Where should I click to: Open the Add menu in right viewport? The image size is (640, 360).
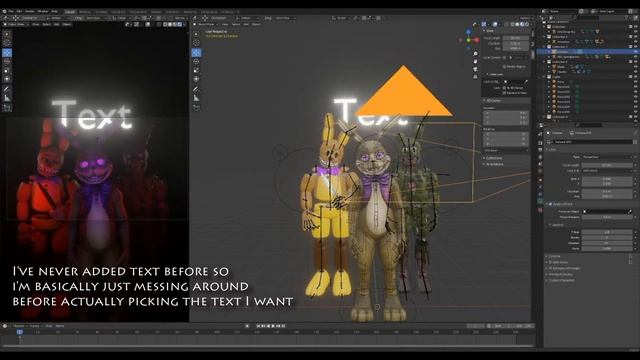click(x=246, y=24)
